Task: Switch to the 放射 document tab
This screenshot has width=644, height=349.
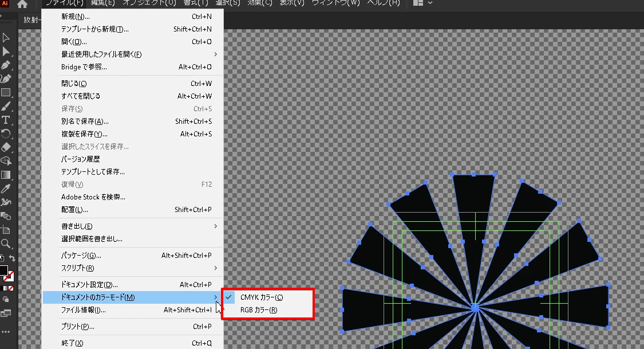Action: [31, 19]
